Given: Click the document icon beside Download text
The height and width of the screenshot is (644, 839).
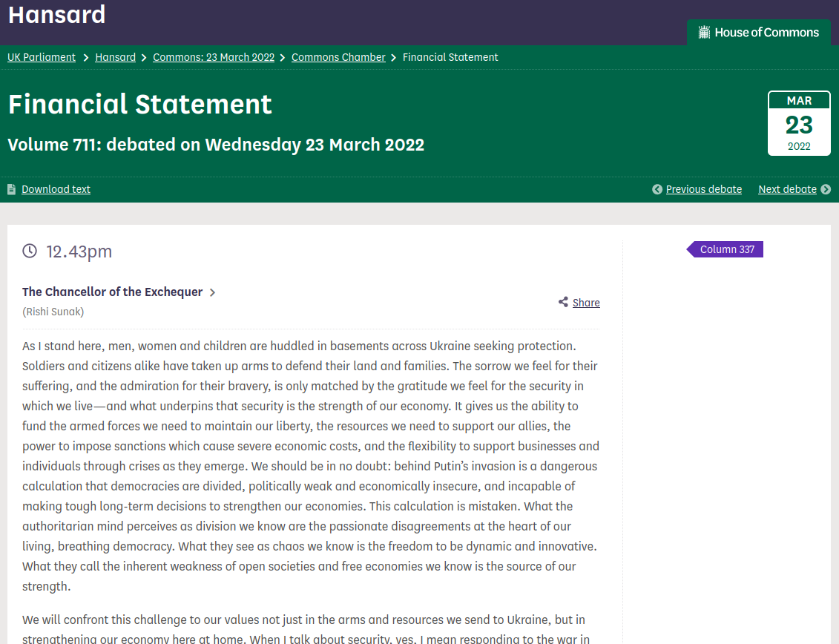Looking at the screenshot, I should tap(11, 189).
